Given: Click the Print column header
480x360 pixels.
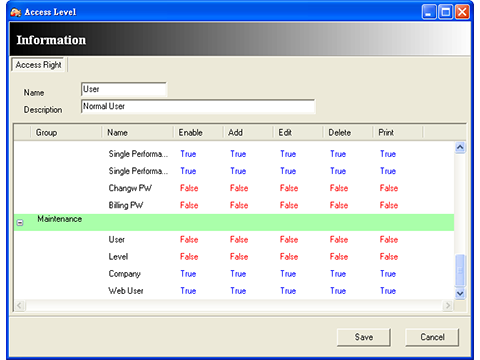Looking at the screenshot, I should (x=398, y=132).
